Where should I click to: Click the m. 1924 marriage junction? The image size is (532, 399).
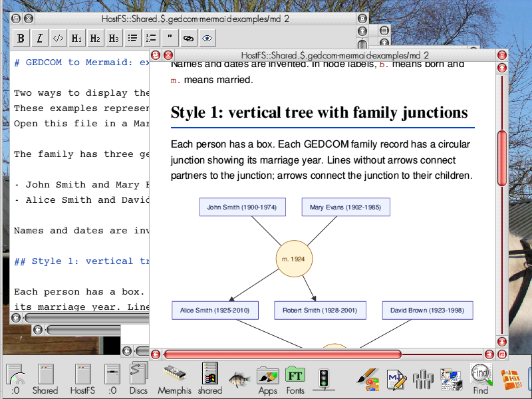(x=294, y=259)
